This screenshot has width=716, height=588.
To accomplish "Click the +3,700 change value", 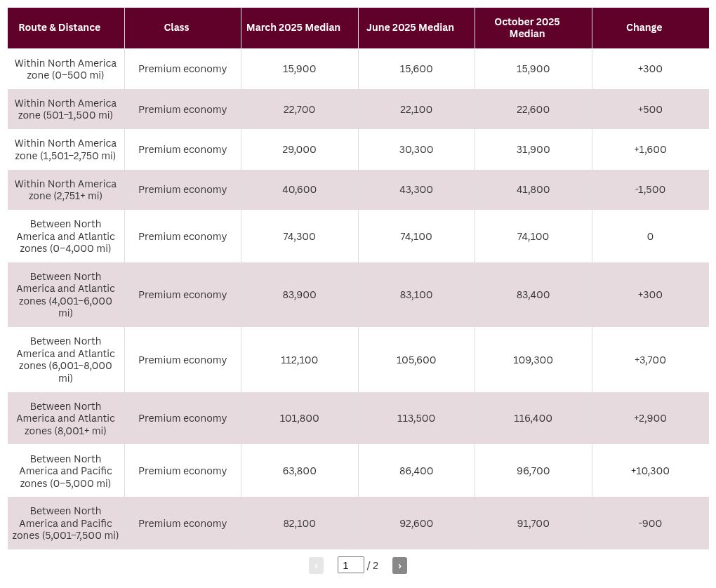I will [650, 360].
